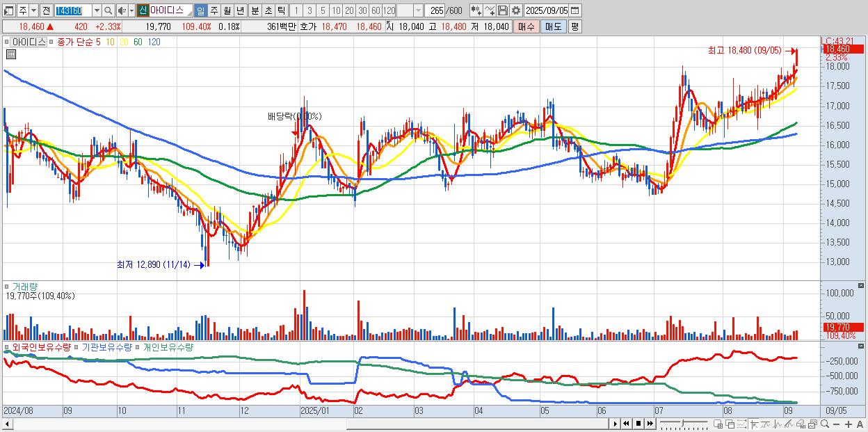Screen dimensions: 868x432
Task: Select interval preset 3
Action: [x=310, y=10]
